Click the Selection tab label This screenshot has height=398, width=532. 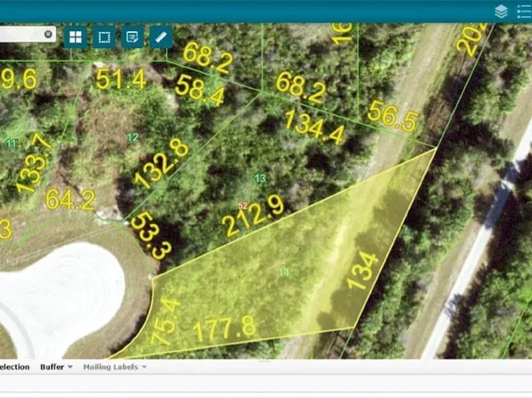14,367
